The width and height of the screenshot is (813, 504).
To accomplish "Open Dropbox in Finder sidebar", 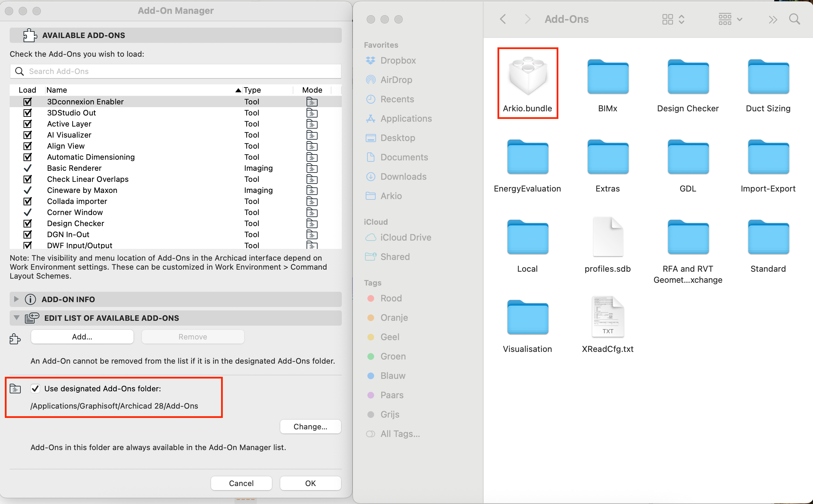I will 398,60.
